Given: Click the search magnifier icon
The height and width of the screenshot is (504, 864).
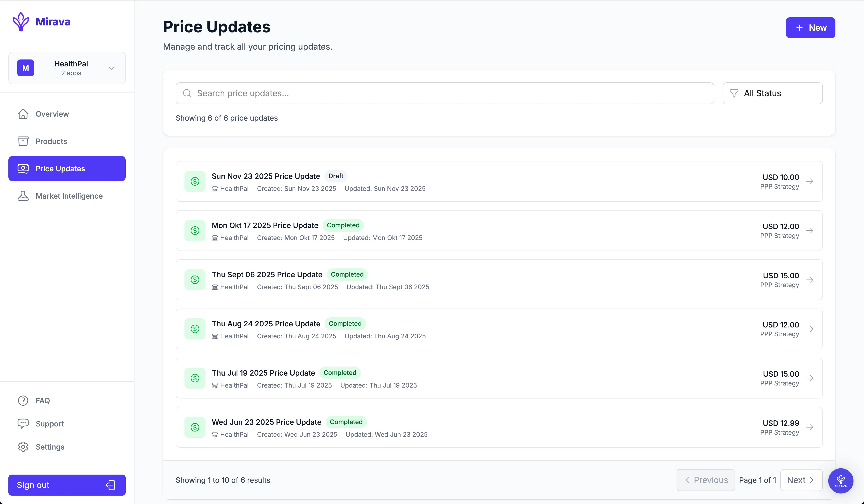Looking at the screenshot, I should [x=187, y=93].
